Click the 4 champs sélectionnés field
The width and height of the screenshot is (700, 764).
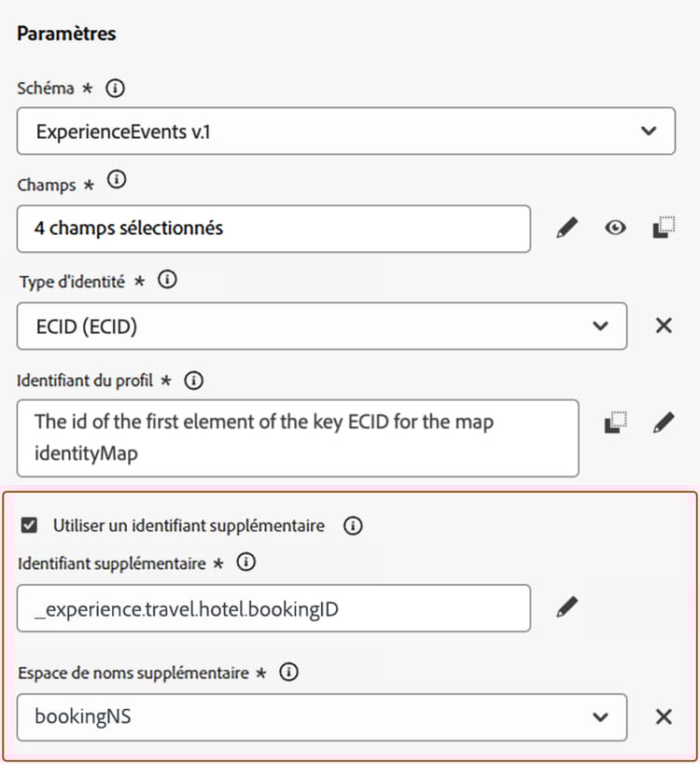tap(273, 229)
